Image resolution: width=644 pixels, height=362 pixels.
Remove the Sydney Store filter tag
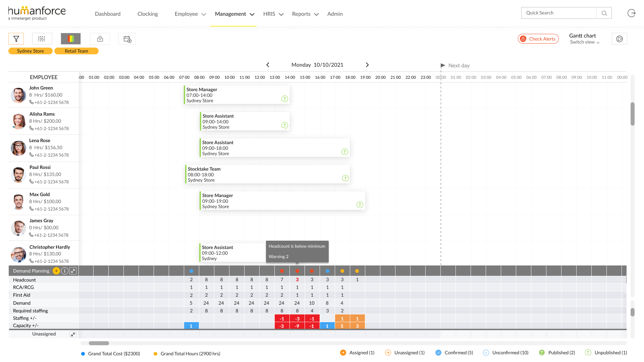(31, 51)
